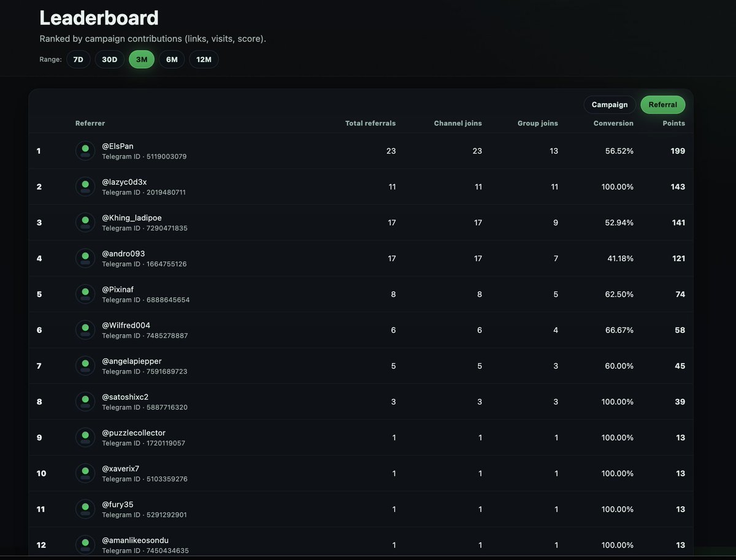Open the @Pixinaf referrer name
The height and width of the screenshot is (560, 736).
click(x=118, y=290)
